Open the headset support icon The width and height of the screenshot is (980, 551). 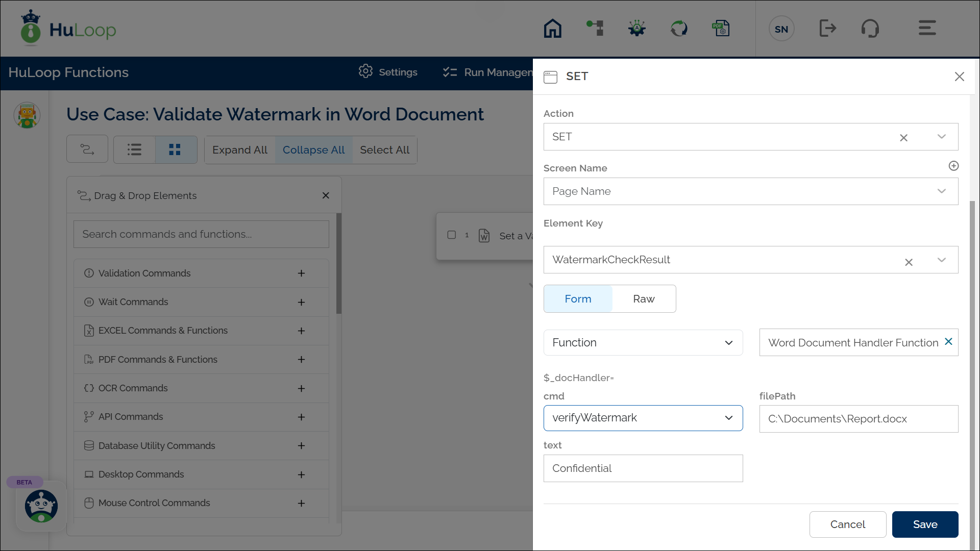pyautogui.click(x=870, y=29)
